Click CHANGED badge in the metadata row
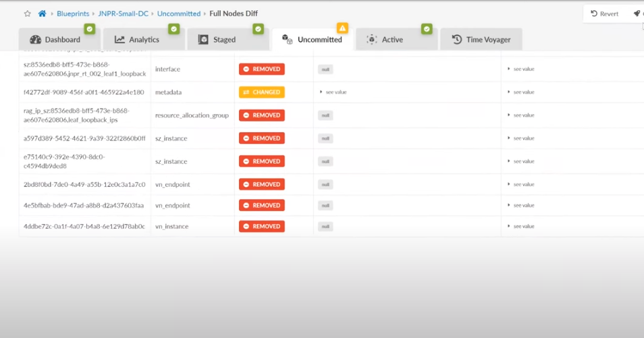The image size is (644, 338). 262,92
